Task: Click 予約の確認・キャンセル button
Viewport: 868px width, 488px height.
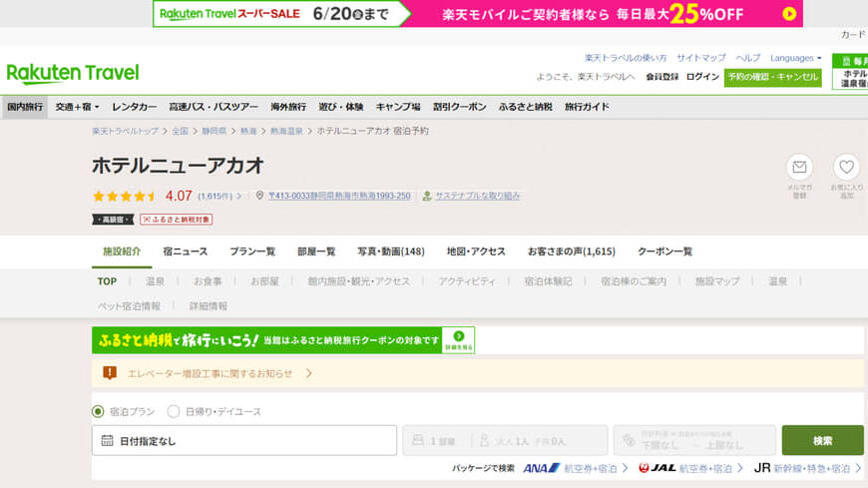Action: click(773, 77)
